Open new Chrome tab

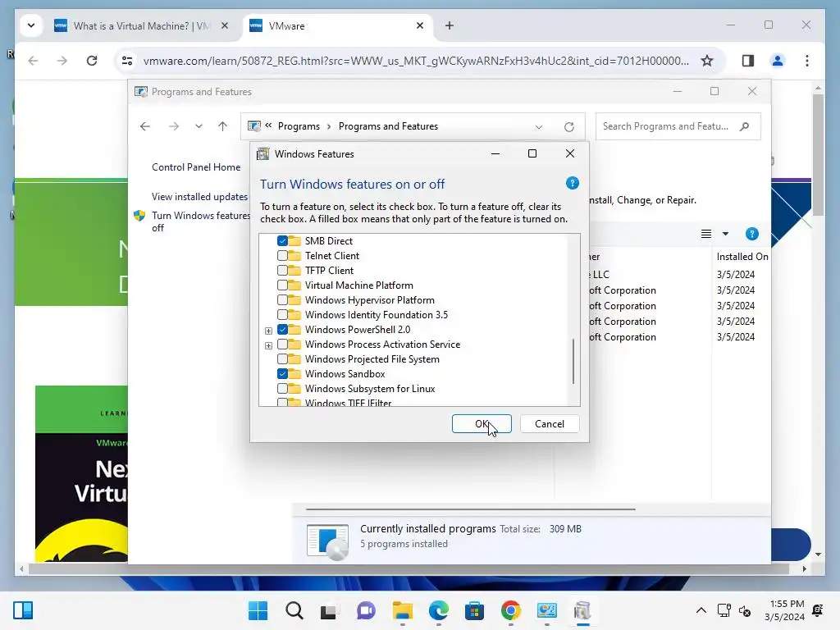(450, 25)
